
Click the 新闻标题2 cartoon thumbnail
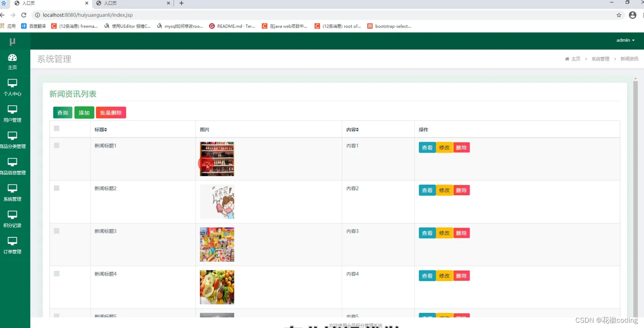tap(217, 201)
